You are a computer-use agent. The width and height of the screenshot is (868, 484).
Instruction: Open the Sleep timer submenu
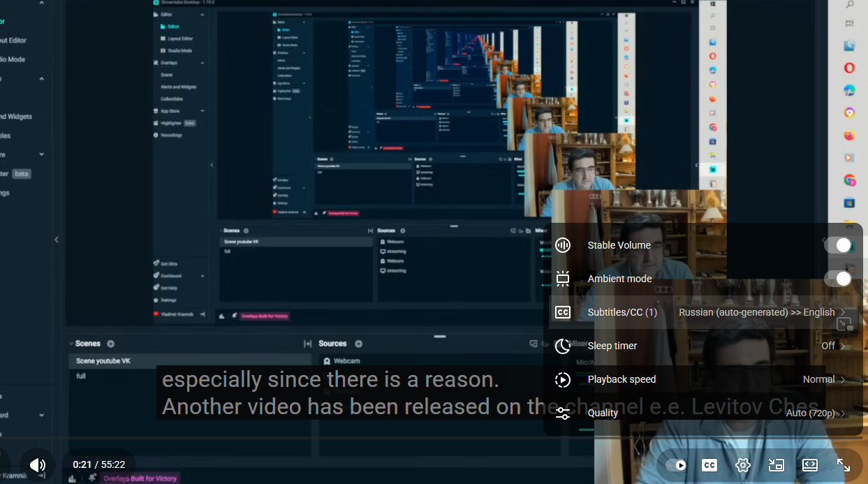703,346
